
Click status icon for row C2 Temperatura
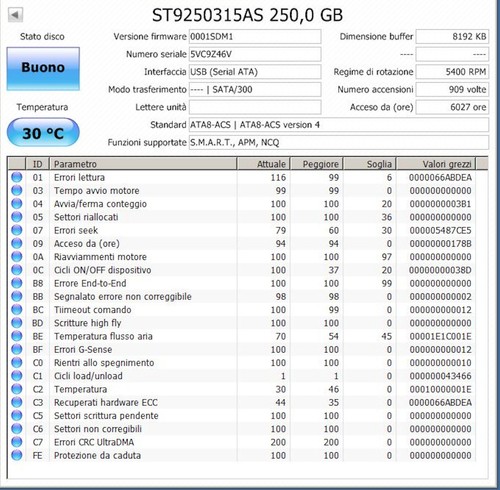[17, 389]
